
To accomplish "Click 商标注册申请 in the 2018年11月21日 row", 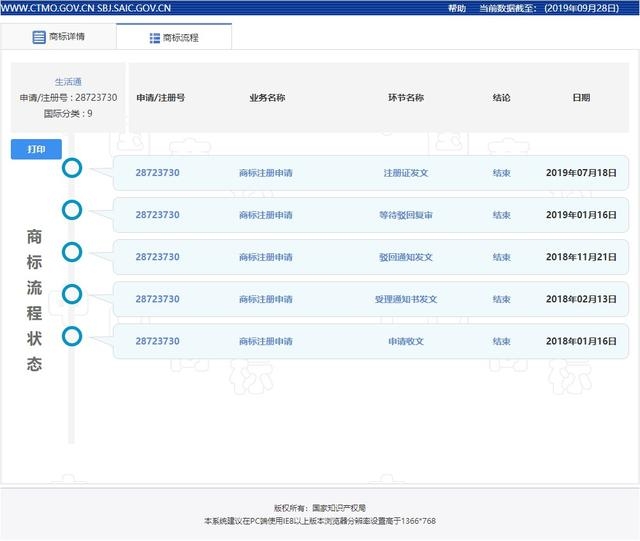I will [266, 257].
